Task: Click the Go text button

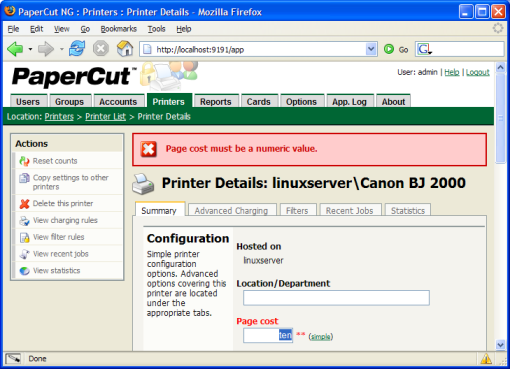Action: click(403, 50)
